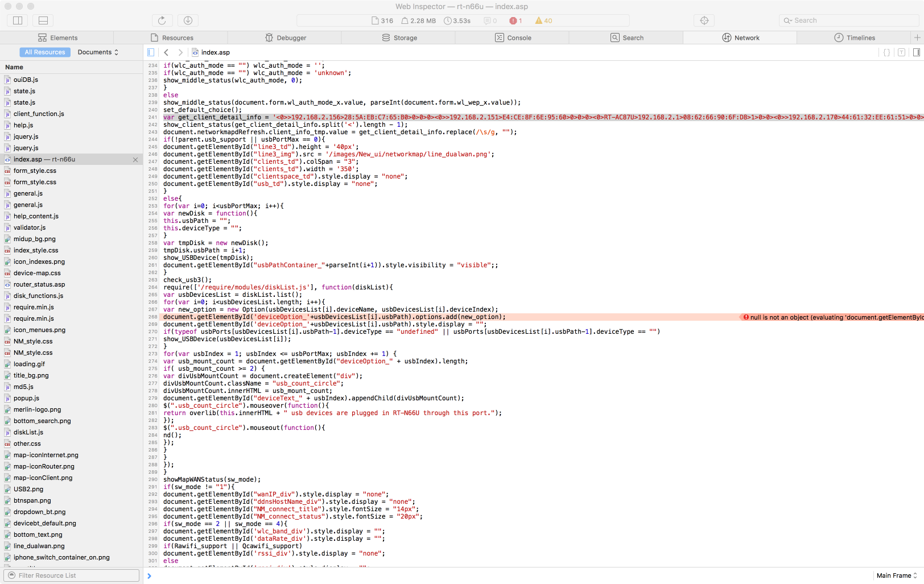
Task: Click the 2.28 MB transfer size indicator
Action: point(419,20)
